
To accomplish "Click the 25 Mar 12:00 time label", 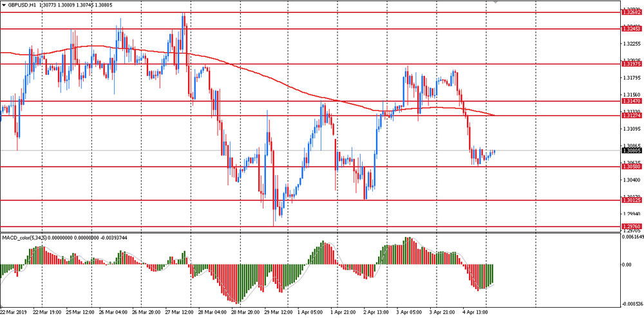I will (x=81, y=312).
